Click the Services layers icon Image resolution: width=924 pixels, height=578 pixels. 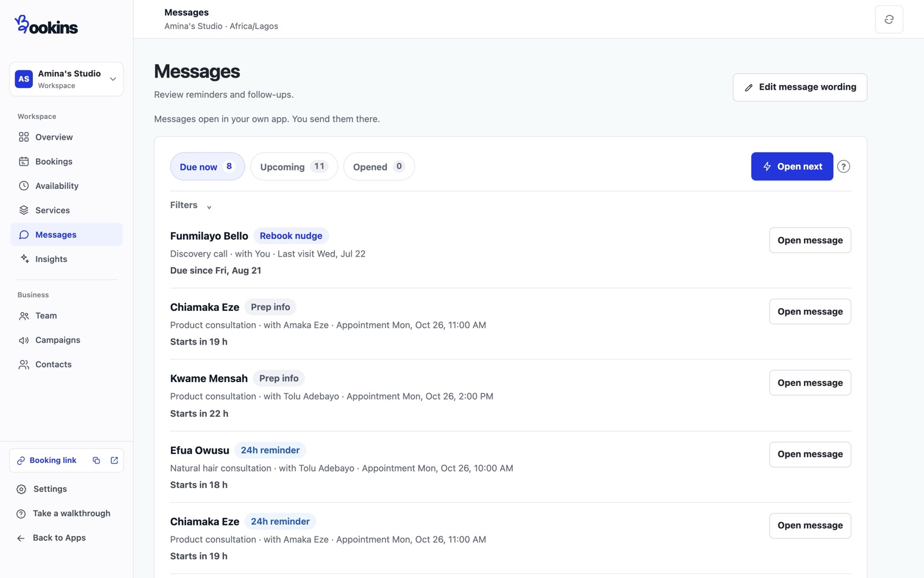point(24,210)
